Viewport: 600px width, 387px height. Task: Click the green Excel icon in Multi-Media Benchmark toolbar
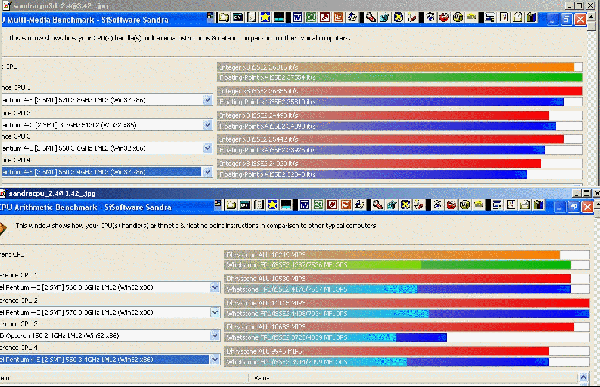pyautogui.click(x=311, y=17)
